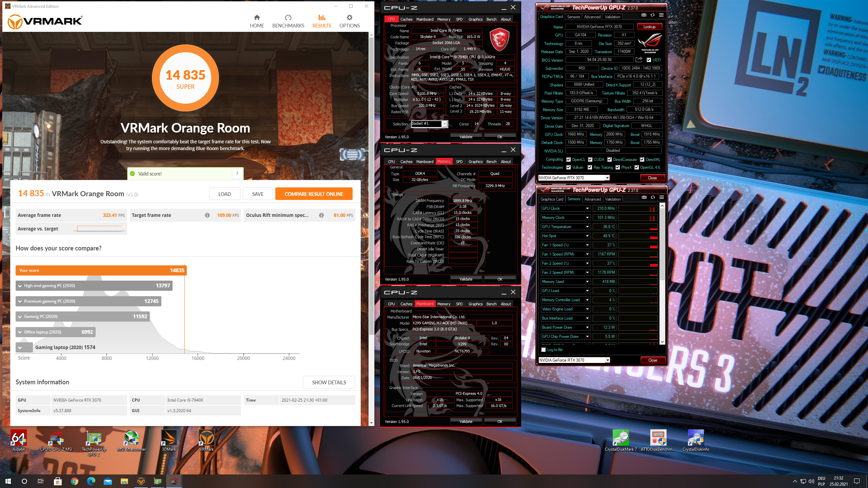Toggle the PhysX checkbox
The width and height of the screenshot is (868, 488).
click(x=618, y=167)
